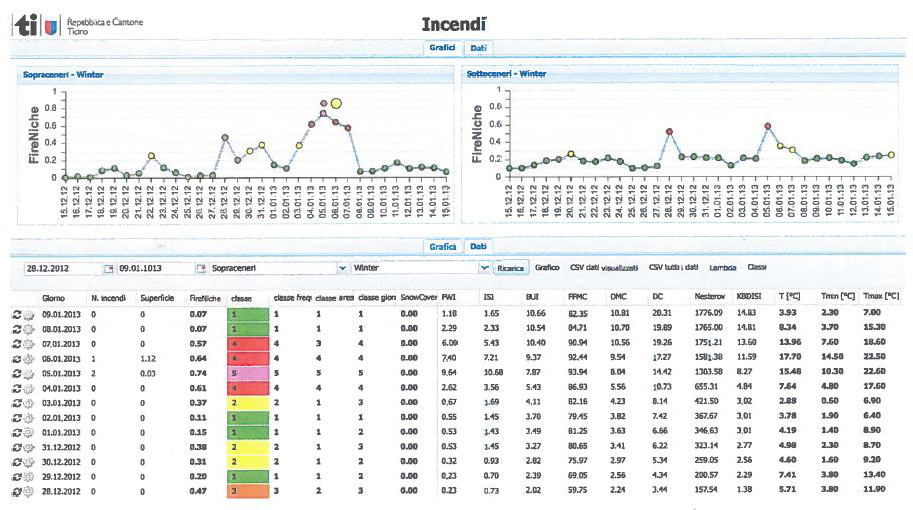Select the lower Grafici tab
913x510 pixels.
click(442, 245)
